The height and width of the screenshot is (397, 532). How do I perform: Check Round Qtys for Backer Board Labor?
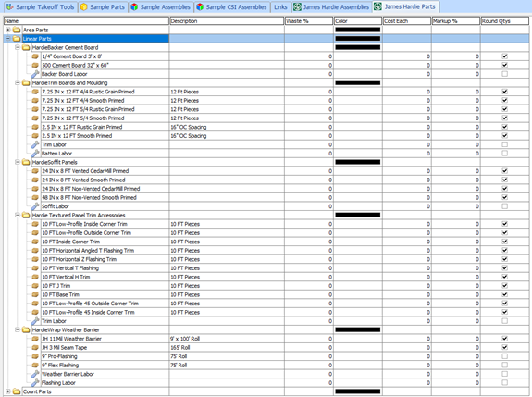click(x=504, y=74)
